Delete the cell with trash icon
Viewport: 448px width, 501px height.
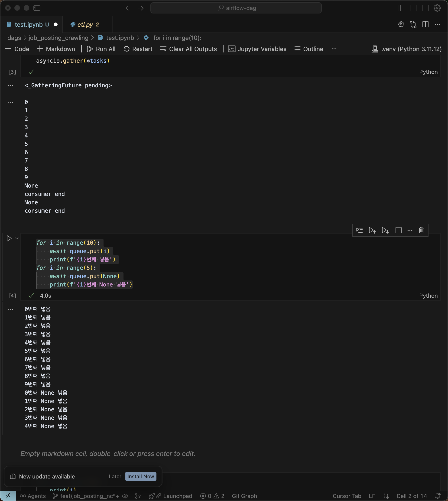[421, 230]
